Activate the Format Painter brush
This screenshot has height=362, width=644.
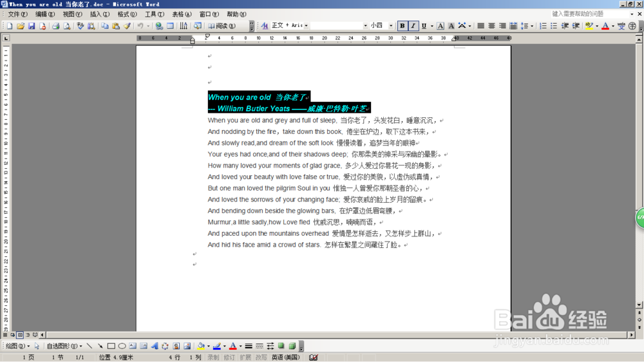click(x=127, y=26)
